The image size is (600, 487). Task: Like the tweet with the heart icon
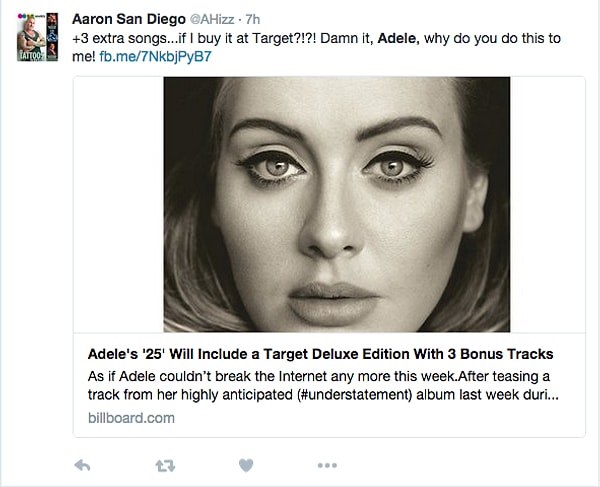pyautogui.click(x=246, y=465)
